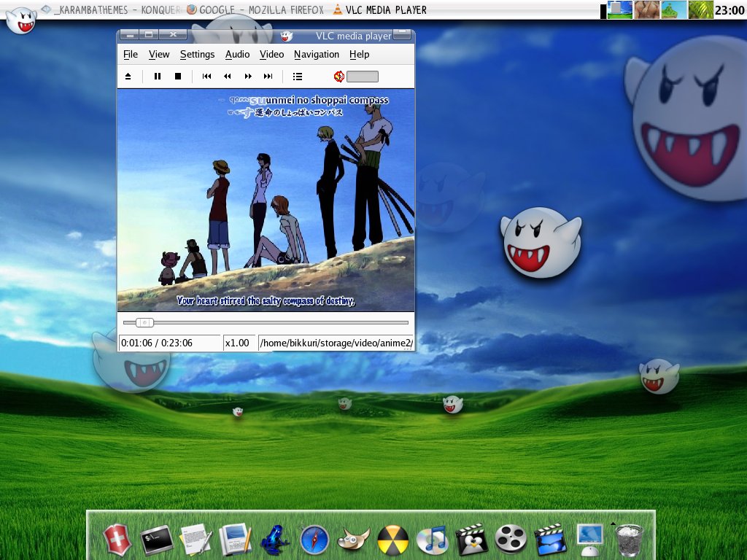
Task: Mute audio with the speaker icon
Action: point(338,76)
